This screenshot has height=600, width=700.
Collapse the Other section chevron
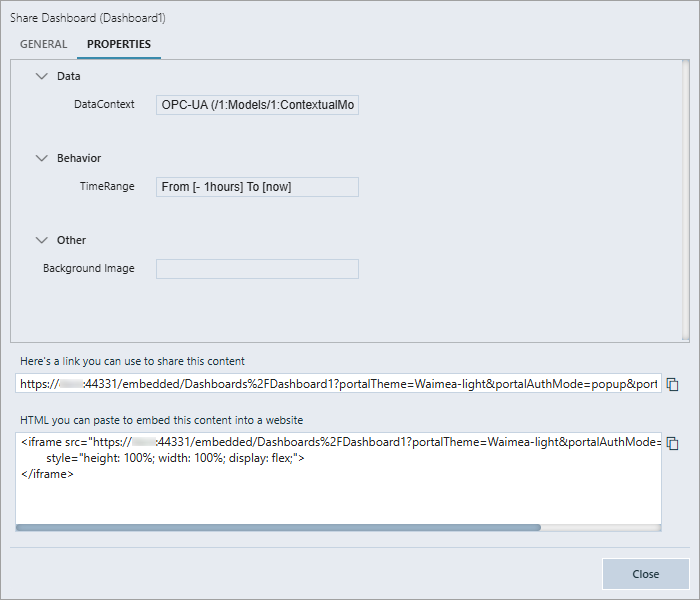tap(41, 240)
